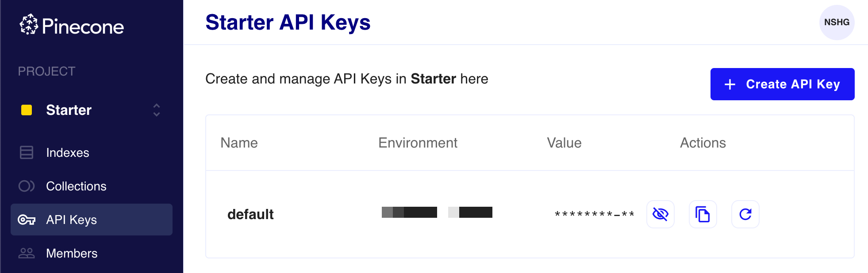This screenshot has width=868, height=273.
Task: Click the Pinecone wordmark text
Action: [83, 27]
